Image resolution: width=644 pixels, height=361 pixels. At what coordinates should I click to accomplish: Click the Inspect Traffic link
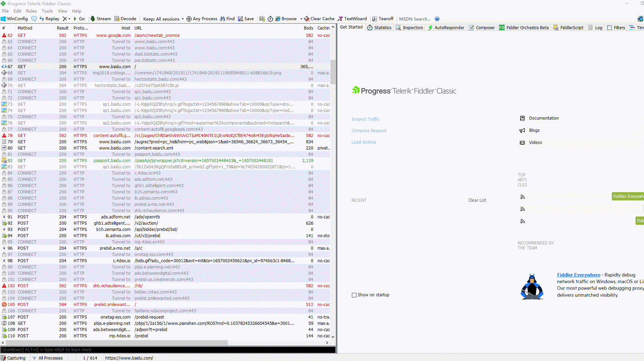click(x=365, y=119)
